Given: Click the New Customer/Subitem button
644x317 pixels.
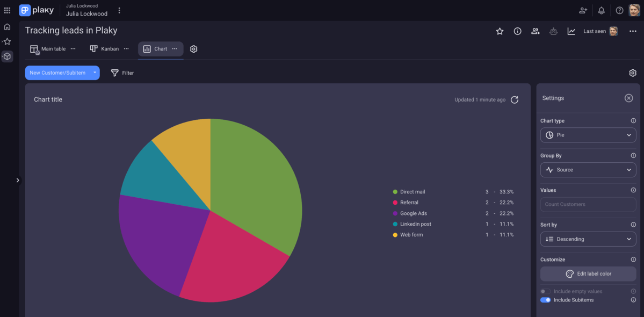Looking at the screenshot, I should pyautogui.click(x=57, y=73).
